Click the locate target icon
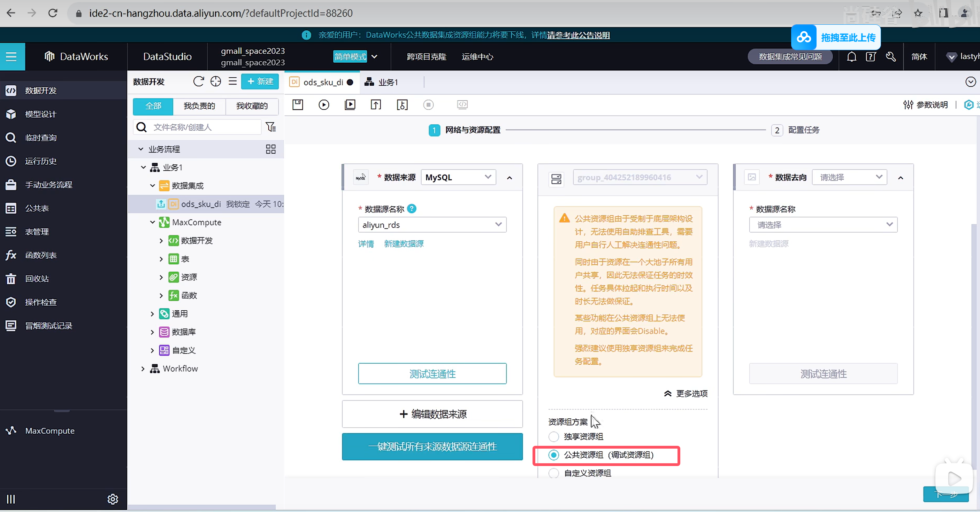The width and height of the screenshot is (980, 512). click(216, 82)
